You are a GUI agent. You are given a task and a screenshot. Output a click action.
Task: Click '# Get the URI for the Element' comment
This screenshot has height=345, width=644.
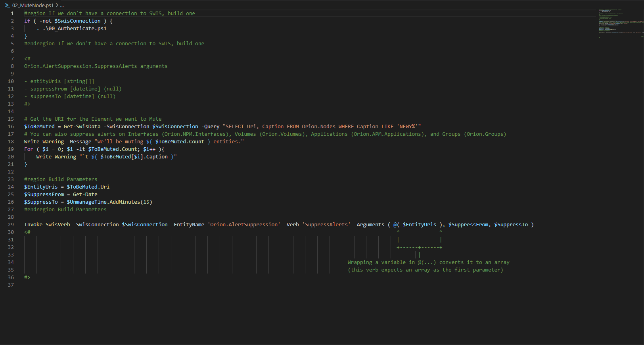93,119
